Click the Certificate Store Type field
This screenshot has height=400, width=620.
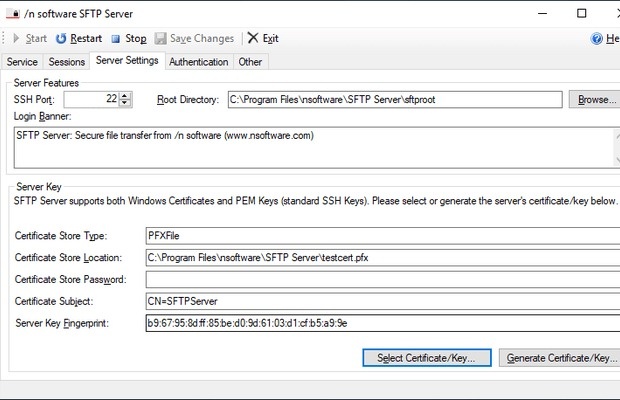pos(383,236)
